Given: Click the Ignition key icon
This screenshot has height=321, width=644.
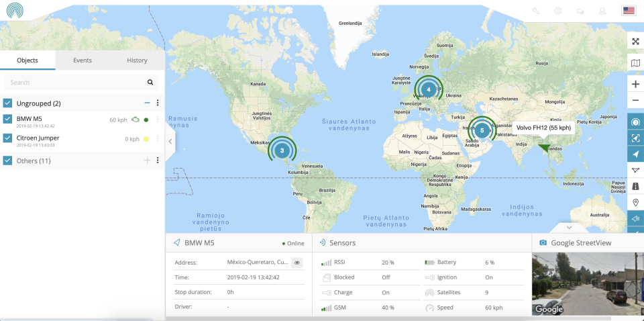Looking at the screenshot, I should (x=429, y=277).
